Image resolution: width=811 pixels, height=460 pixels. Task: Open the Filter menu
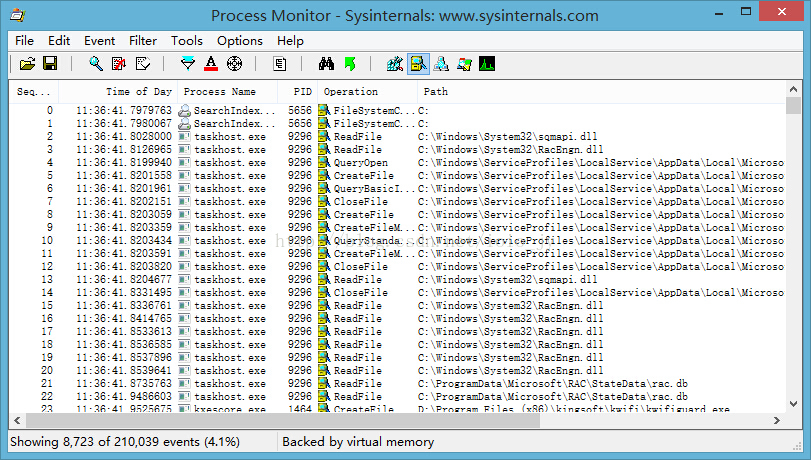pos(143,41)
